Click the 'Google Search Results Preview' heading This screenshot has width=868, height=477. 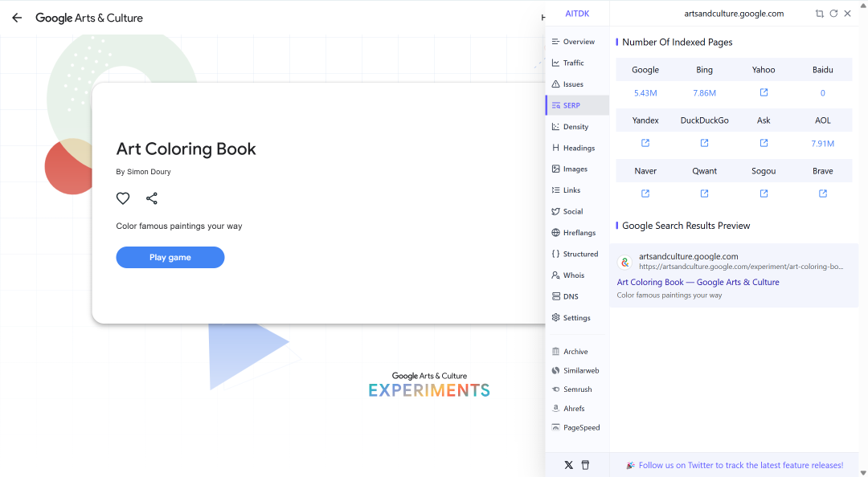pyautogui.click(x=686, y=226)
